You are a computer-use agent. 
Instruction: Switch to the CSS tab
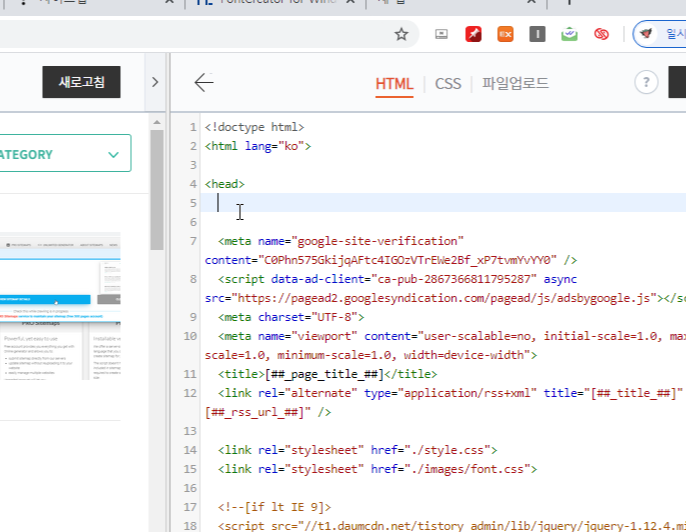(x=448, y=84)
